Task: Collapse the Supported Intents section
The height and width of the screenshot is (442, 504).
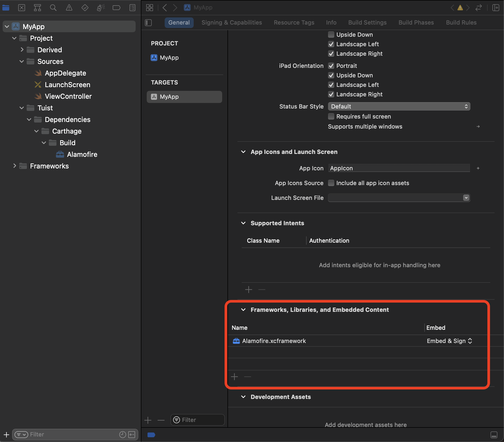Action: click(x=243, y=223)
